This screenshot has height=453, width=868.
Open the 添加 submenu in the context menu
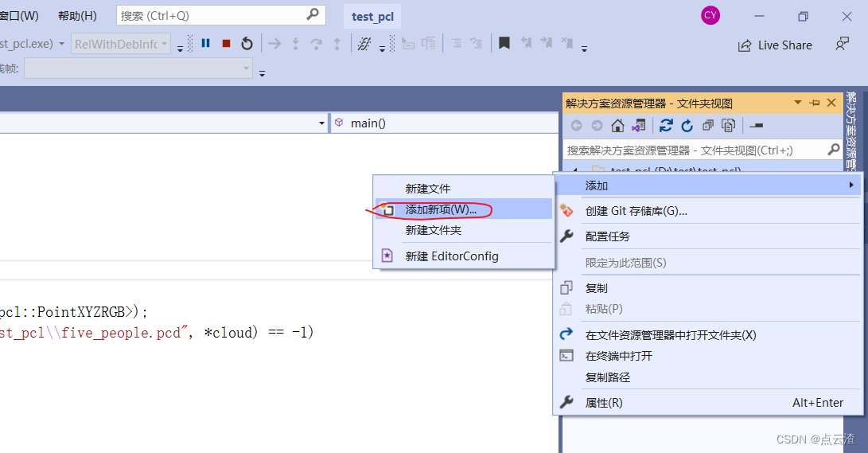pyautogui.click(x=707, y=185)
